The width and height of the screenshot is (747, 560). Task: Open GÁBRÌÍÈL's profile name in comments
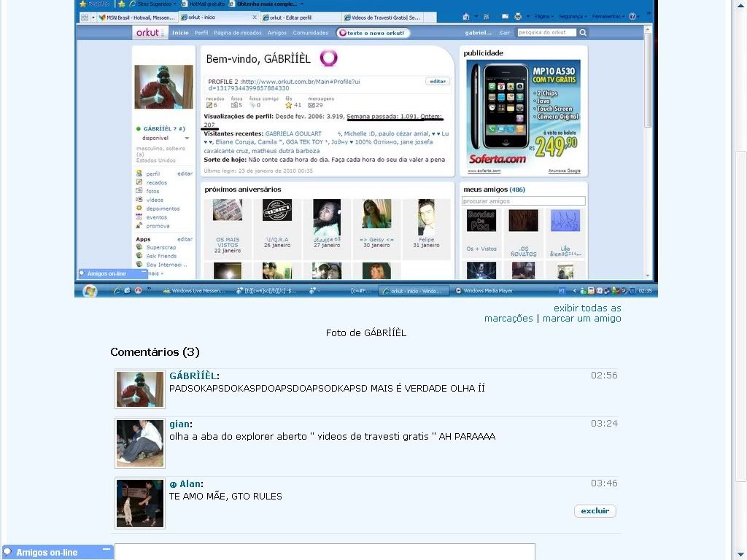(x=194, y=376)
